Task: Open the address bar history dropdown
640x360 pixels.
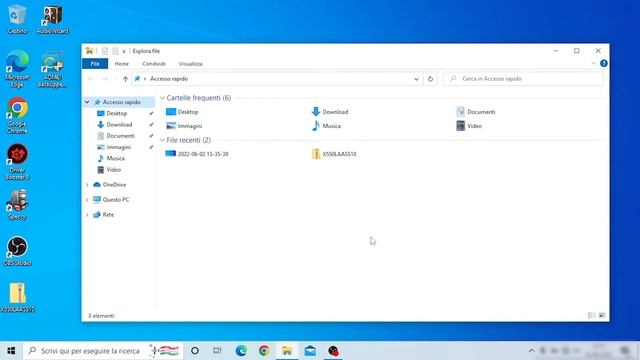Action: 416,79
